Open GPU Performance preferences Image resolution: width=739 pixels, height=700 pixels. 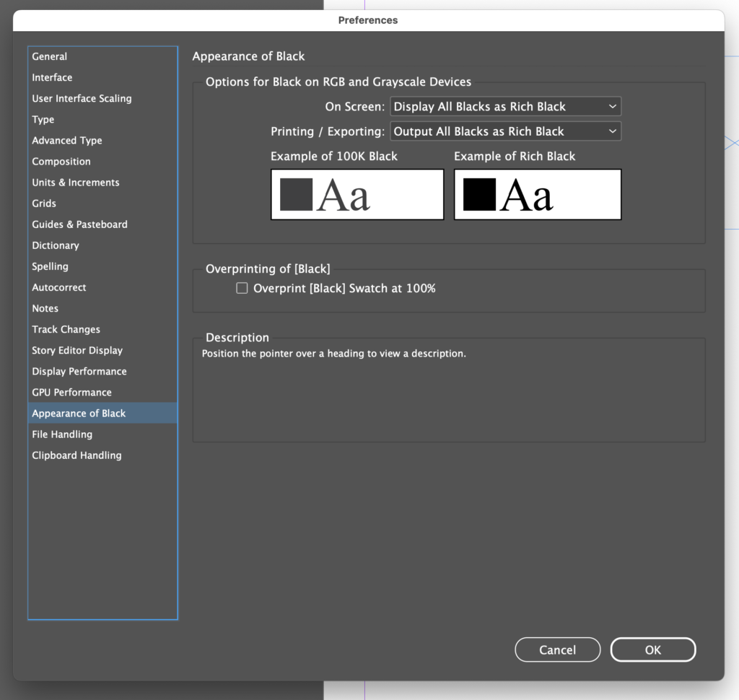coord(71,392)
